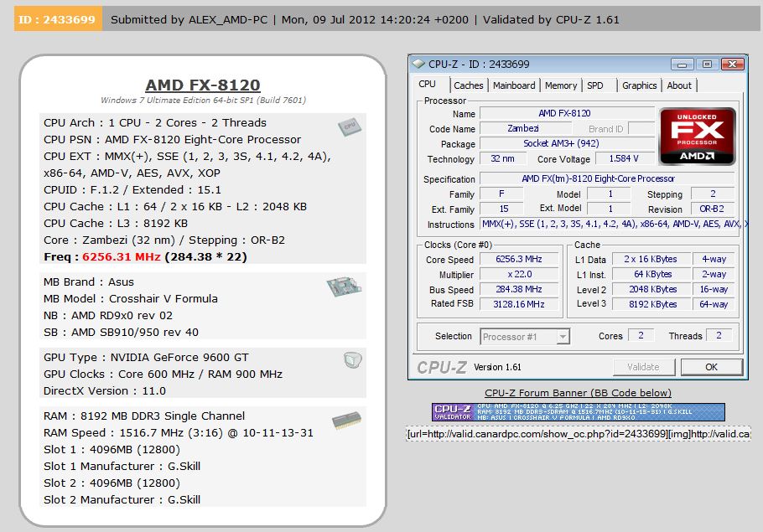The width and height of the screenshot is (763, 532).
Task: Click the Name field showing AMD FX-8120
Action: pos(567,113)
